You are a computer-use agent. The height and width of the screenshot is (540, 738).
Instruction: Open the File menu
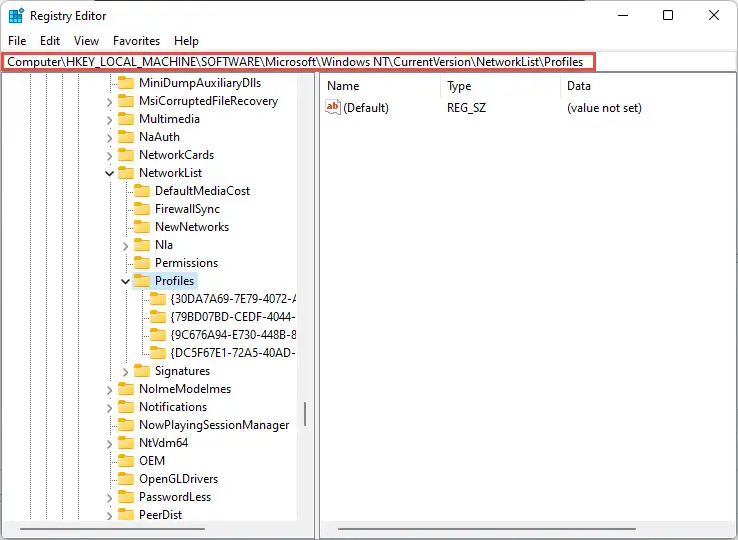pos(17,41)
